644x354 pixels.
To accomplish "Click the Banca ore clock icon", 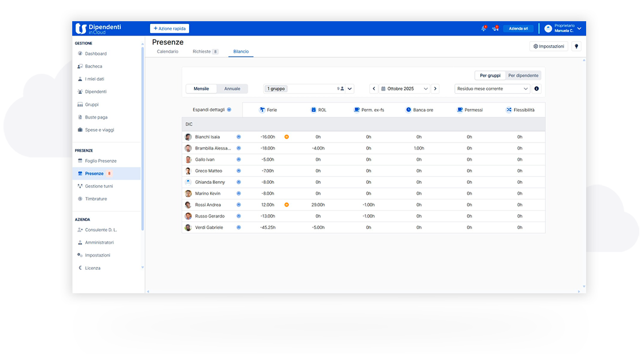I will [x=409, y=110].
